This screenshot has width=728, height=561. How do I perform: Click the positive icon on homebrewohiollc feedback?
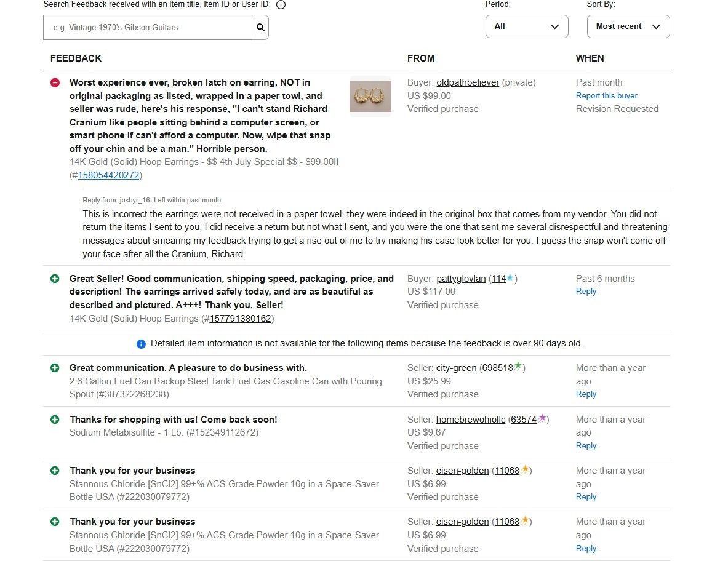pyautogui.click(x=55, y=420)
